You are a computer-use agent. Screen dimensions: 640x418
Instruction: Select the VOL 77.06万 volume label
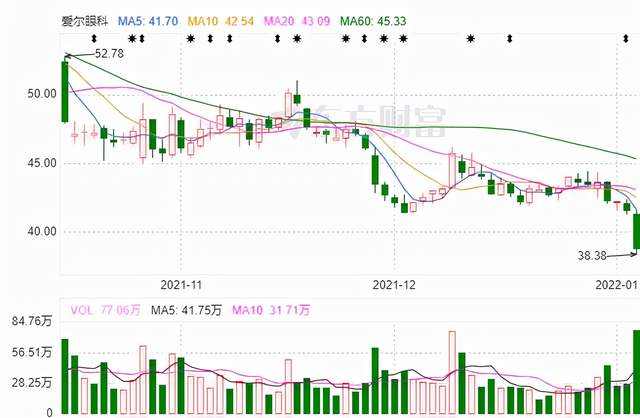pos(105,310)
